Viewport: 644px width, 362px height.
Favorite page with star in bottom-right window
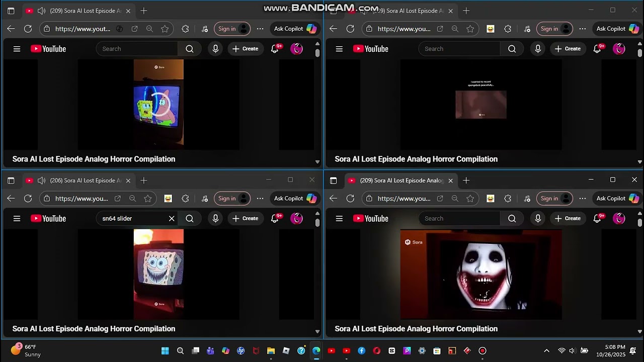point(470,199)
